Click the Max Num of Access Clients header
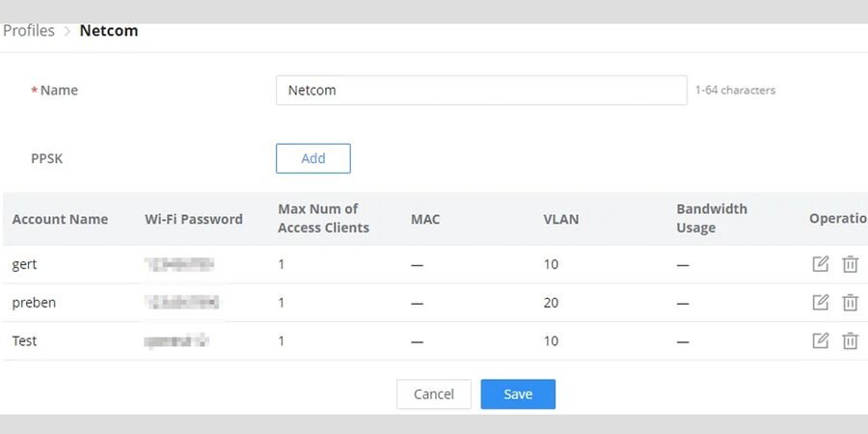Viewport: 868px width, 434px height. [323, 219]
